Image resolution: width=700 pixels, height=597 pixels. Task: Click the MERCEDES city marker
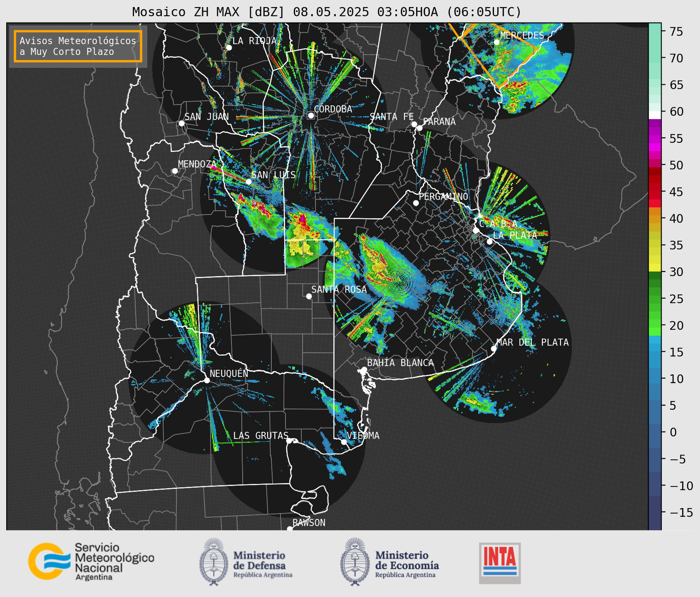pyautogui.click(x=497, y=42)
